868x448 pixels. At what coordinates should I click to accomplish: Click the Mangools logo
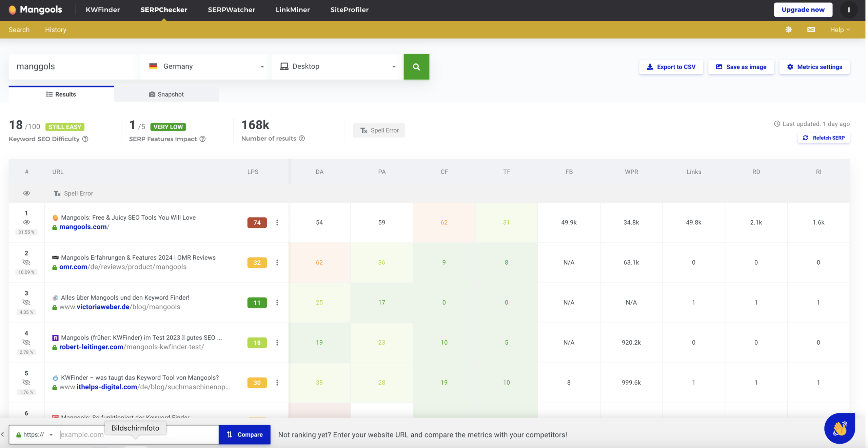tap(35, 10)
